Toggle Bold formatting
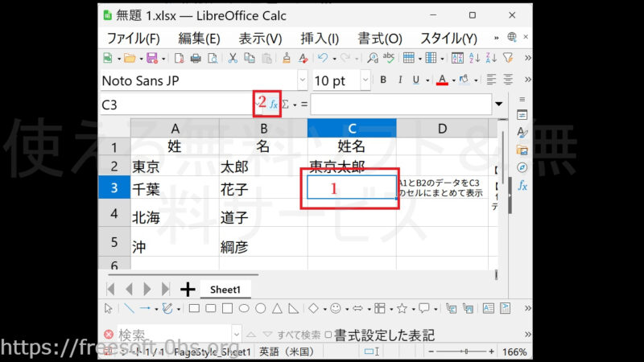The width and height of the screenshot is (644, 362). 383,80
